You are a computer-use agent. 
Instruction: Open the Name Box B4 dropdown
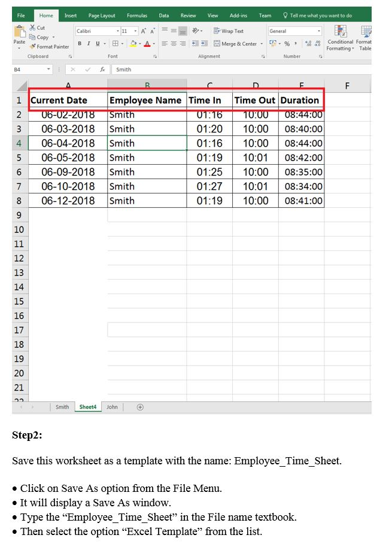point(48,69)
